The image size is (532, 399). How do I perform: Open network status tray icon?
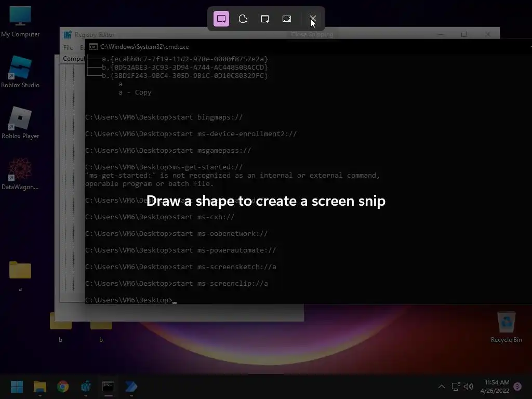tap(456, 387)
